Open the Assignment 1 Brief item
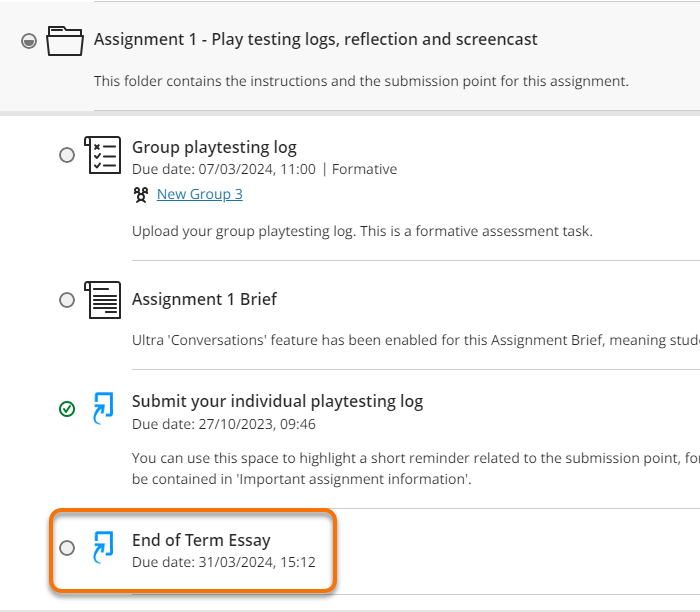The height and width of the screenshot is (612, 700). pyautogui.click(x=204, y=299)
